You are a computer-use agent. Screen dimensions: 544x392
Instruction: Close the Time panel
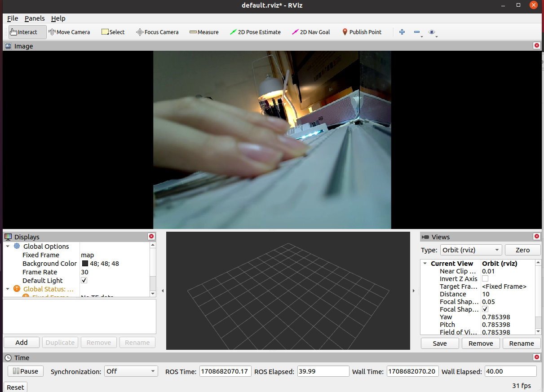[x=536, y=357]
